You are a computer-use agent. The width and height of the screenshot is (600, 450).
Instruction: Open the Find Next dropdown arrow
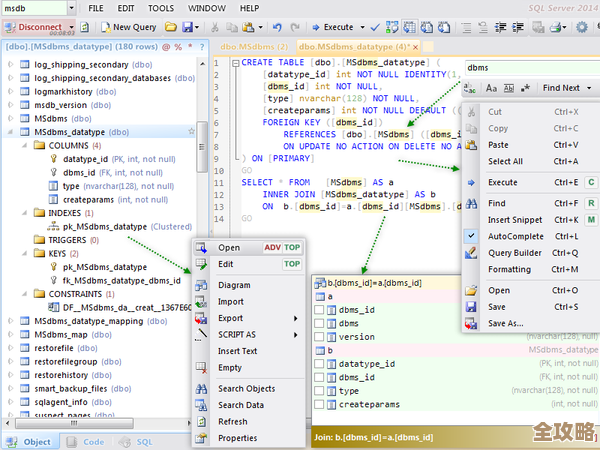coord(589,88)
